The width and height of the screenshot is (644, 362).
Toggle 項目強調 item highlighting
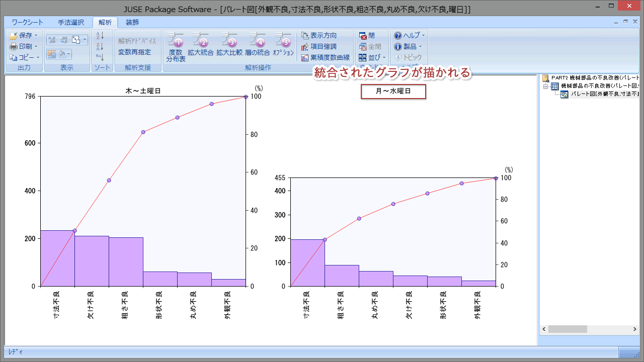[319, 46]
